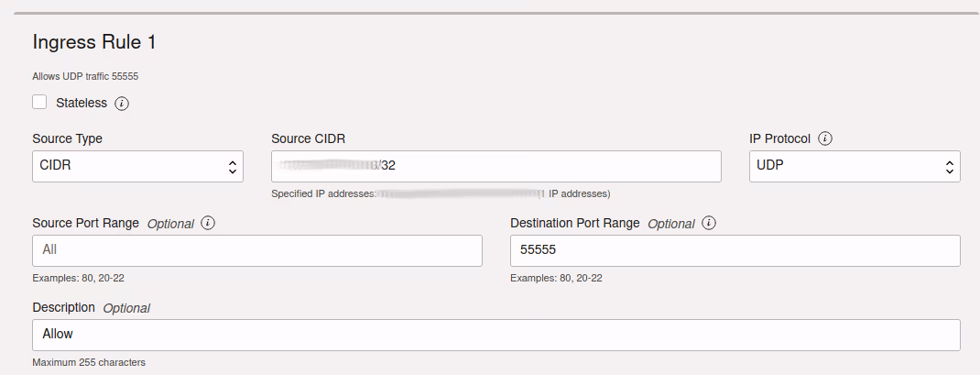The image size is (980, 375).
Task: Focus the Source Port Range input
Action: 256,250
